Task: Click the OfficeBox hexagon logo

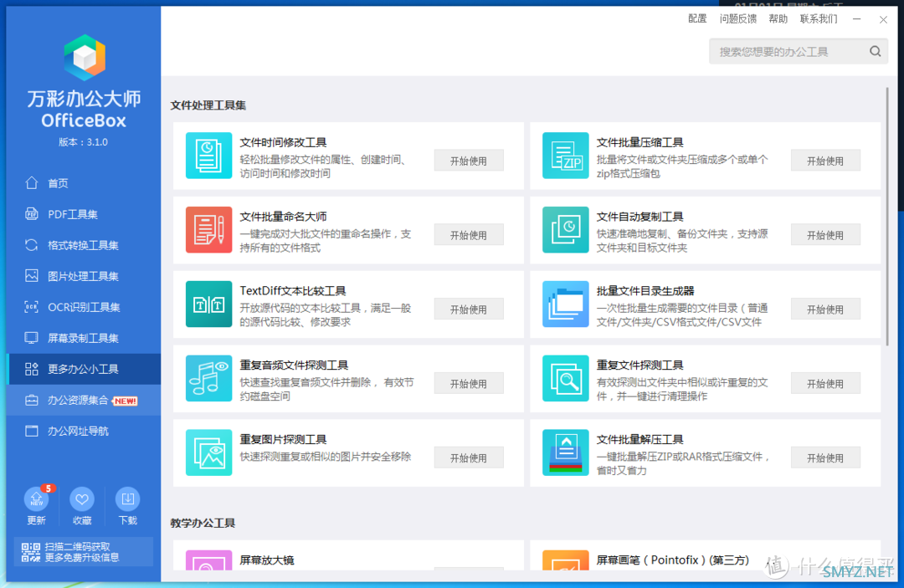Action: click(85, 57)
